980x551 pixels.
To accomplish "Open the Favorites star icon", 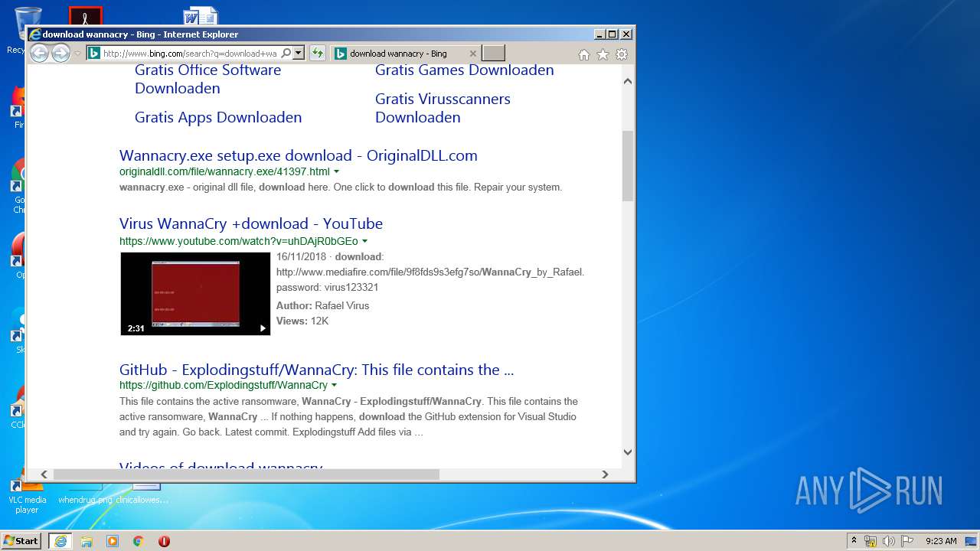I will (603, 54).
